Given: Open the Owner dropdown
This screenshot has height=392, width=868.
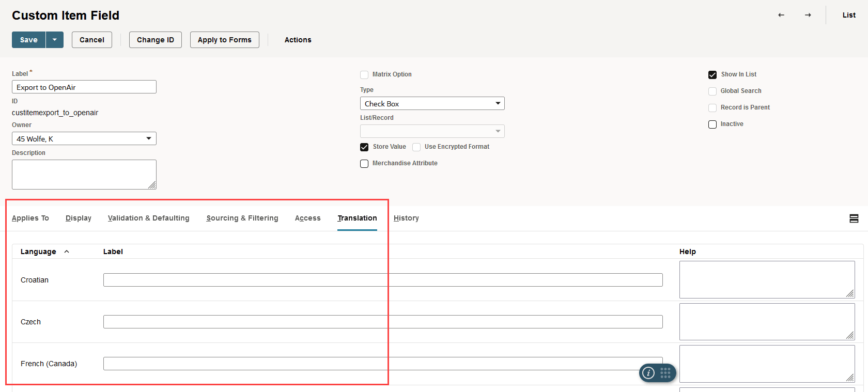Looking at the screenshot, I should 84,138.
